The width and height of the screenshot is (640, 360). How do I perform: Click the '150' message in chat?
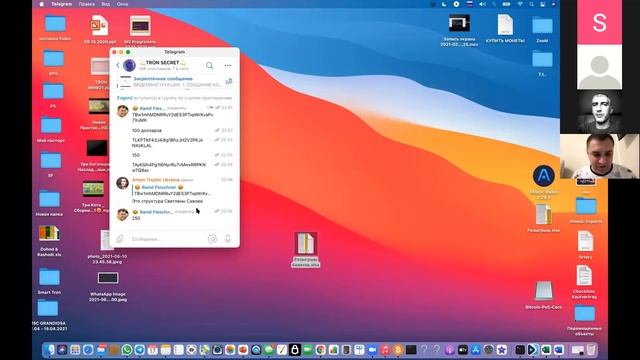click(x=136, y=156)
